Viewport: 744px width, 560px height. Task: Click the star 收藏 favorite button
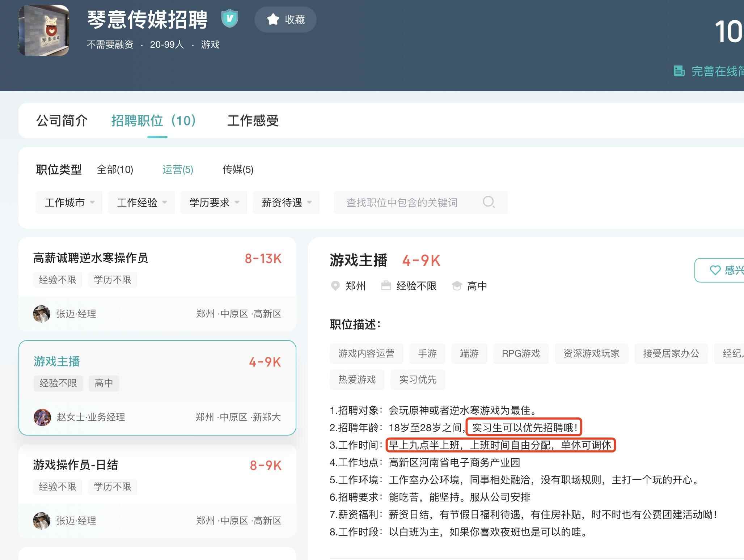pyautogui.click(x=285, y=20)
